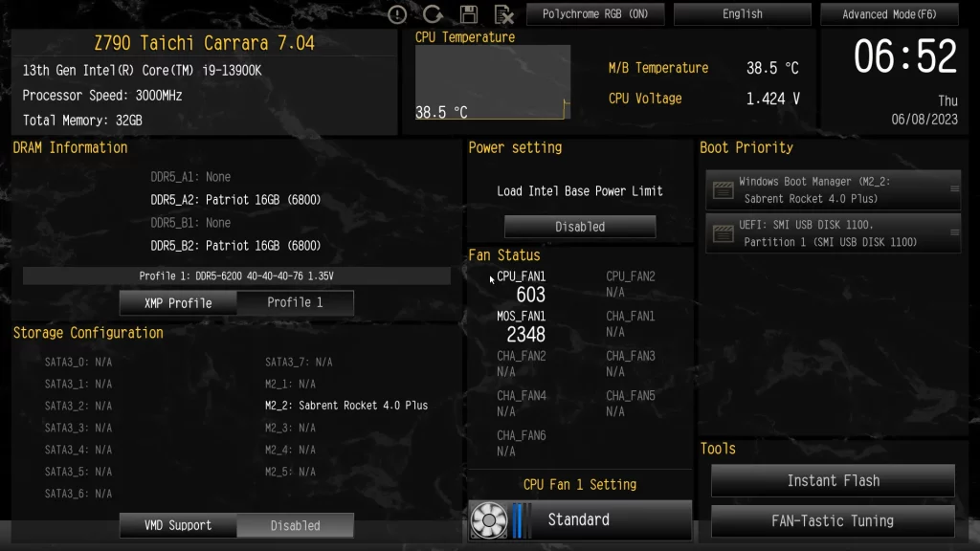The image size is (980, 551).
Task: Toggle Polychrome RGB (ON) button
Action: coord(595,14)
